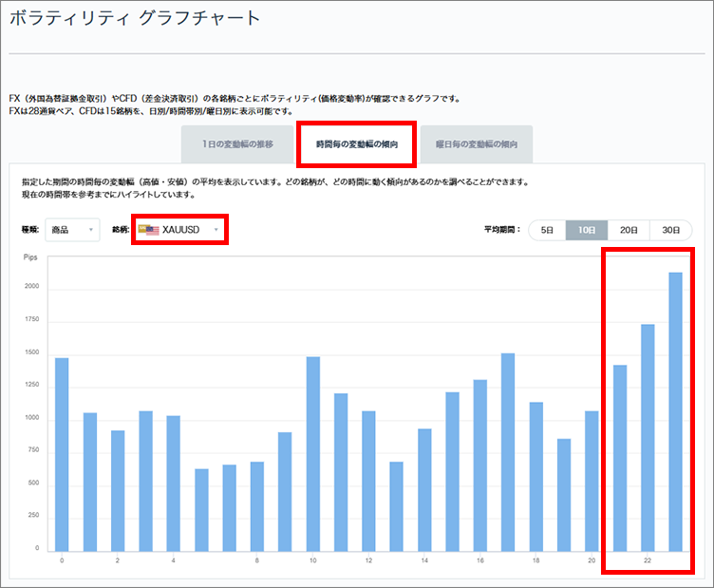Click the bar for hour 0
This screenshot has height=588, width=714.
pyautogui.click(x=62, y=454)
